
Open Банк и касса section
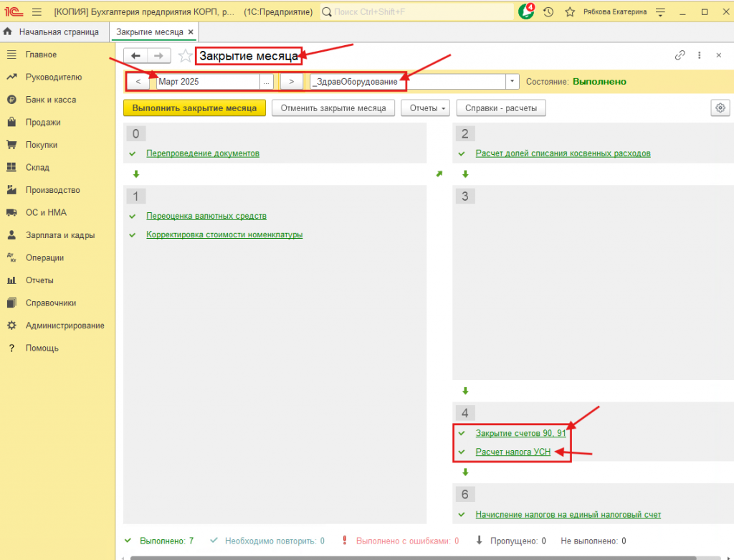click(x=51, y=100)
